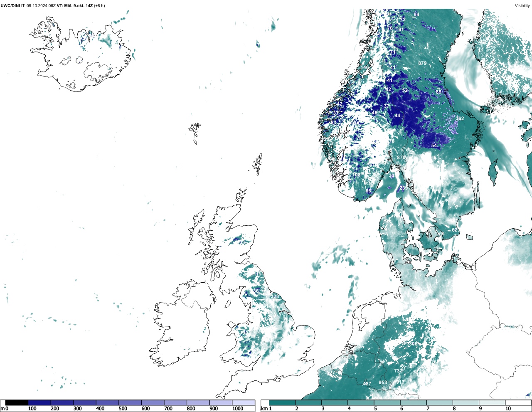Click the 'm0' unit label on the meter legend
The width and height of the screenshot is (532, 412).
click(4, 409)
